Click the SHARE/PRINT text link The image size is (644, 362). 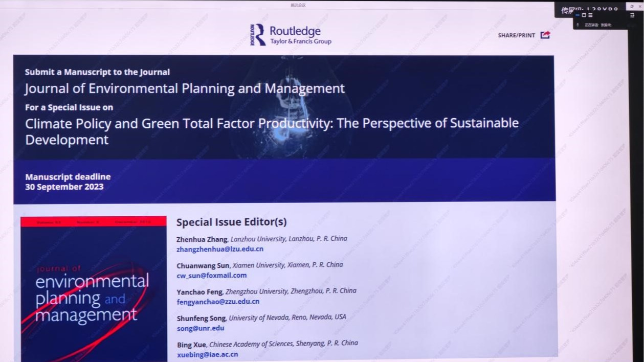516,35
